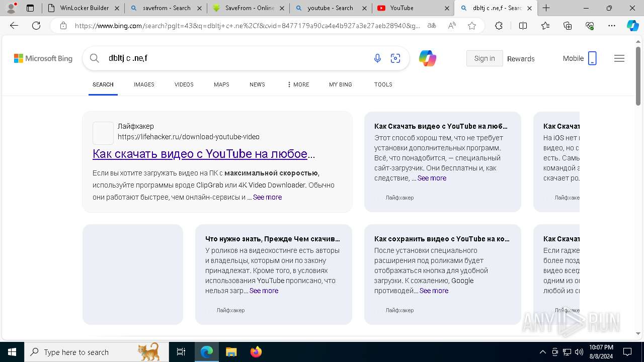Add page to favorites with the star icon
This screenshot has width=644, height=362.
[x=472, y=26]
